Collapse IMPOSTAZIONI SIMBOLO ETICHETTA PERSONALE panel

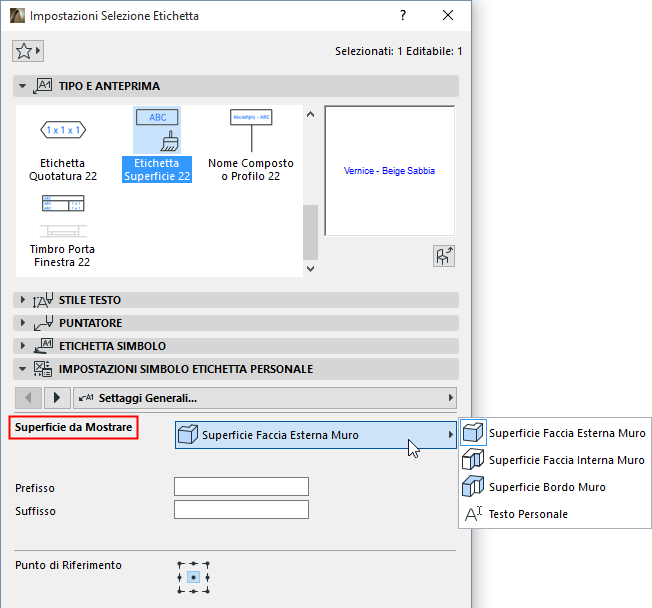click(22, 369)
